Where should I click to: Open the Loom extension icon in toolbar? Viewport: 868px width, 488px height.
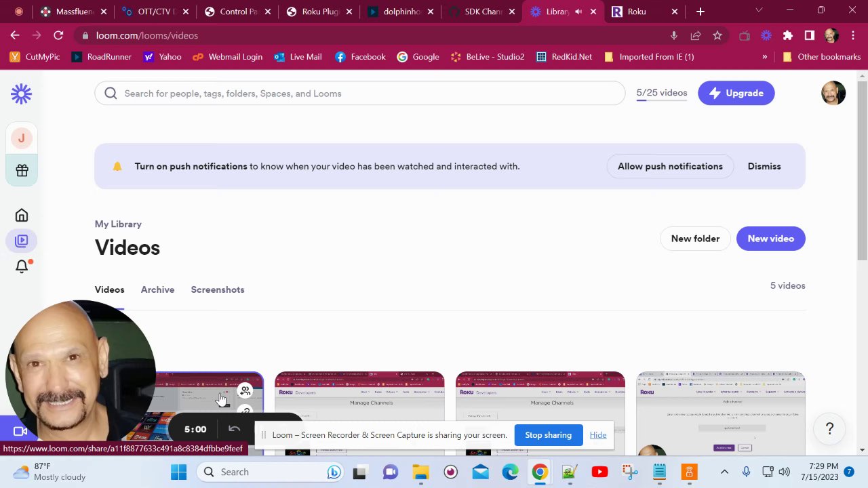point(766,35)
